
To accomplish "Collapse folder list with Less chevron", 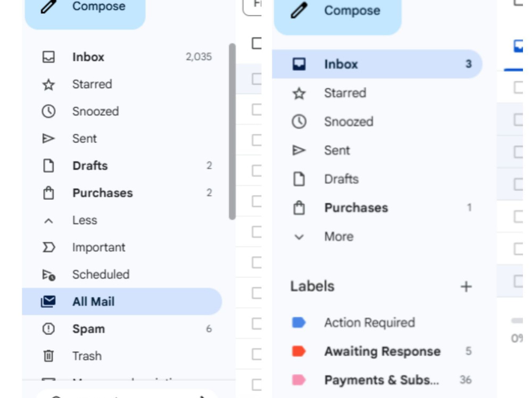I will point(48,221).
